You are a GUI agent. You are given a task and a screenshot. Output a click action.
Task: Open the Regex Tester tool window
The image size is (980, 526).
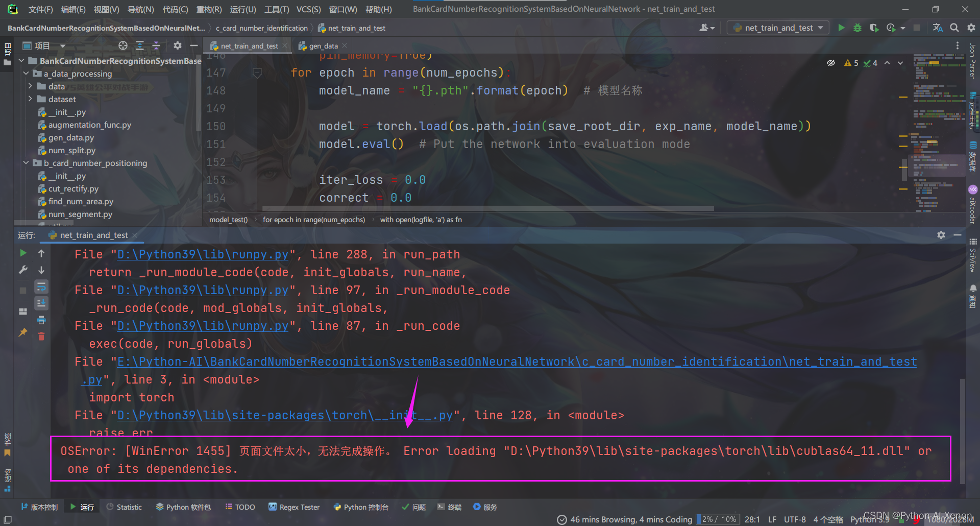[294, 507]
